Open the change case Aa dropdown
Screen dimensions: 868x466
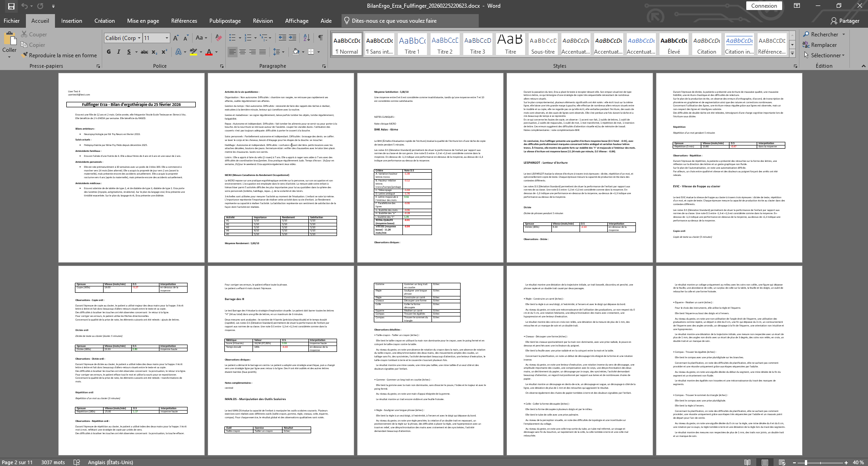[201, 38]
